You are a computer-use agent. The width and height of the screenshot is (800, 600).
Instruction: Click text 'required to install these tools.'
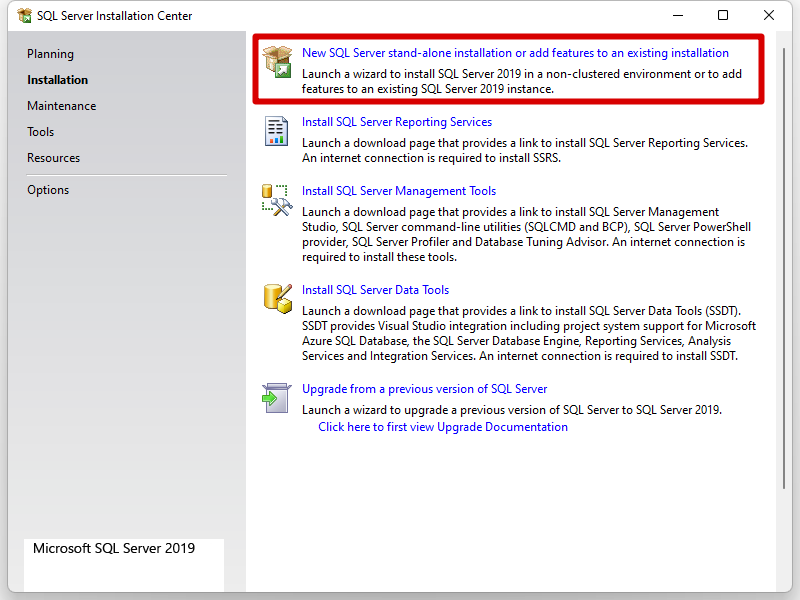379,257
